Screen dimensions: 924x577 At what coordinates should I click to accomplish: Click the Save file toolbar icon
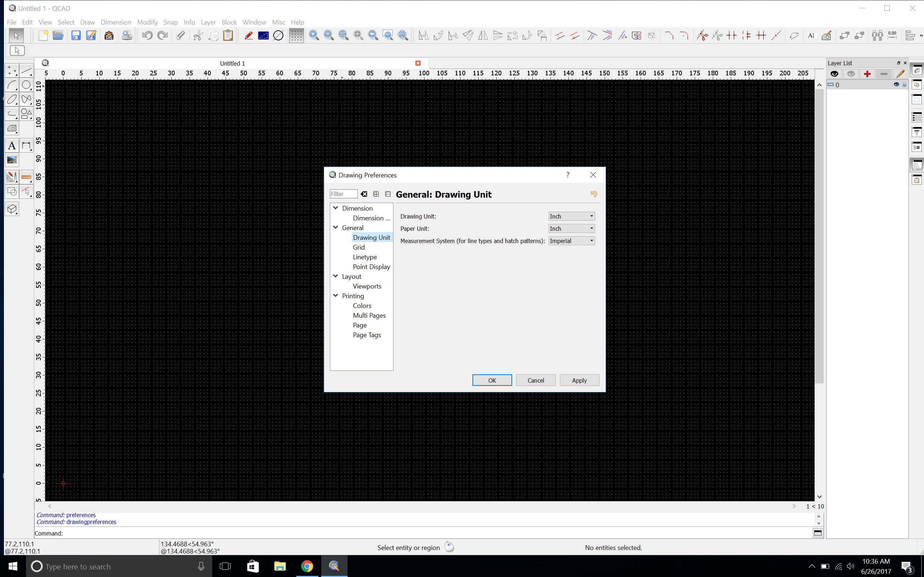point(76,35)
